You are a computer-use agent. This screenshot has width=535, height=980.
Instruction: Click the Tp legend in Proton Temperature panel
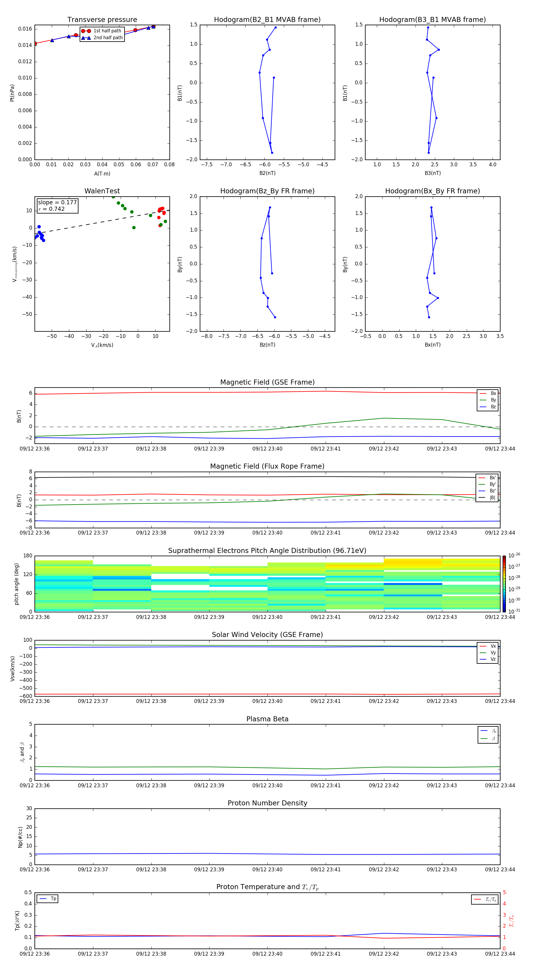[48, 899]
